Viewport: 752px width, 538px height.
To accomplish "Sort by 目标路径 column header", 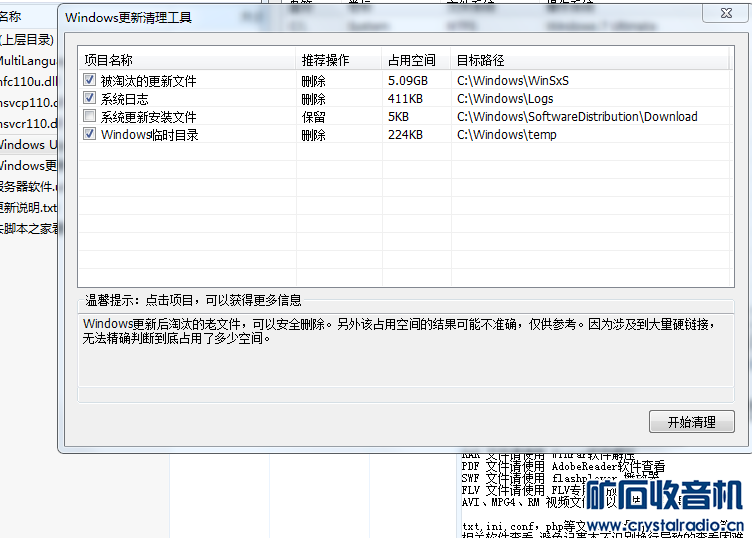I will (589, 60).
